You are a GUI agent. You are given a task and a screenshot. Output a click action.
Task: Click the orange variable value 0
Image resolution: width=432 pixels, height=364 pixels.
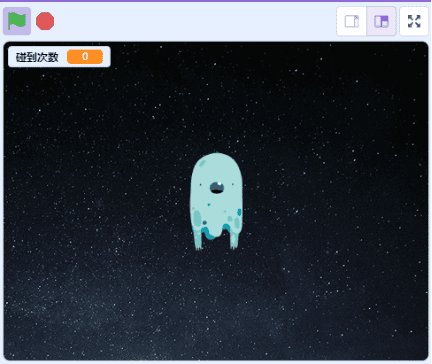tap(85, 57)
